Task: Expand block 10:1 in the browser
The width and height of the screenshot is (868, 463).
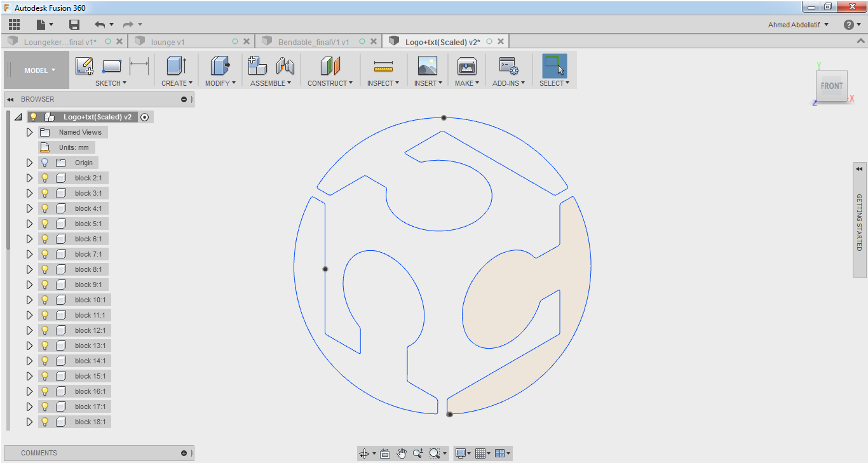Action: [29, 300]
